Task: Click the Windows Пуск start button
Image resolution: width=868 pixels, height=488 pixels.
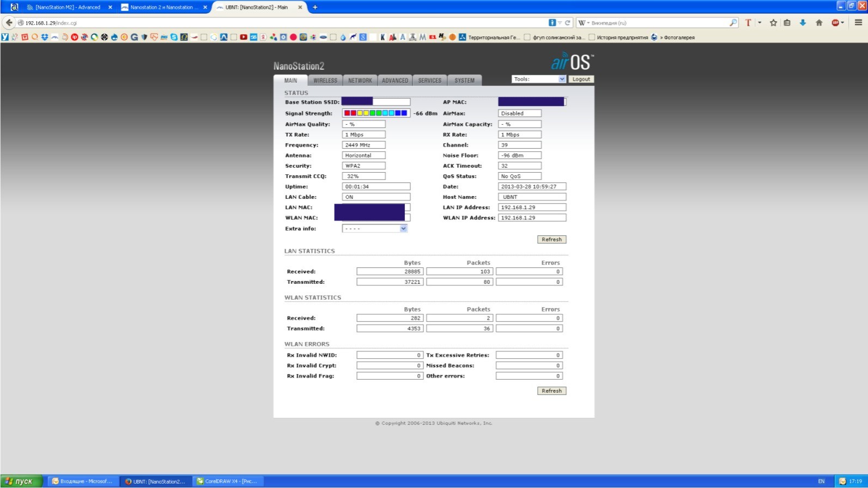Action: (21, 481)
